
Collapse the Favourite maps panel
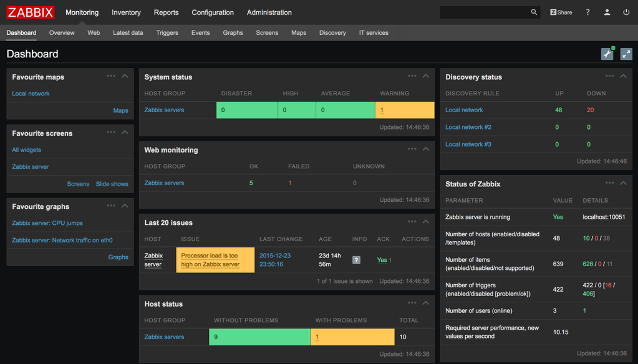point(124,75)
